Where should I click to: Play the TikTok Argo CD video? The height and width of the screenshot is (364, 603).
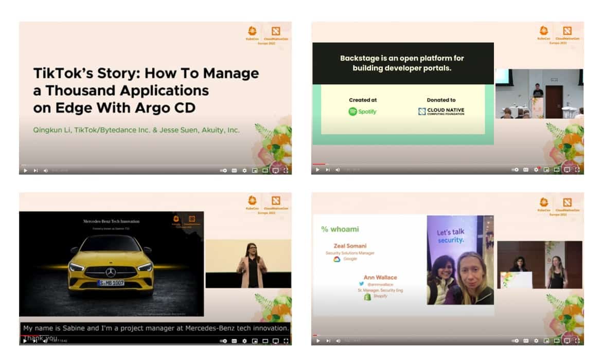[x=25, y=170]
